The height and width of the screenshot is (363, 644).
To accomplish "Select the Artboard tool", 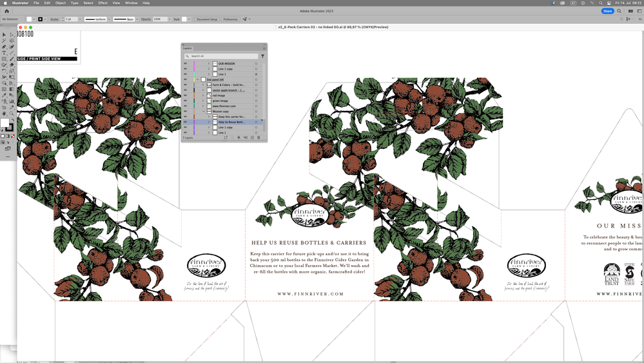I will (x=4, y=107).
